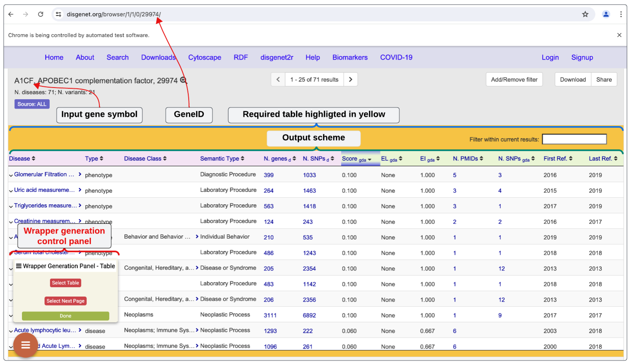Open the orange floating hamburger menu button
Image resolution: width=630 pixels, height=364 pixels.
(26, 345)
